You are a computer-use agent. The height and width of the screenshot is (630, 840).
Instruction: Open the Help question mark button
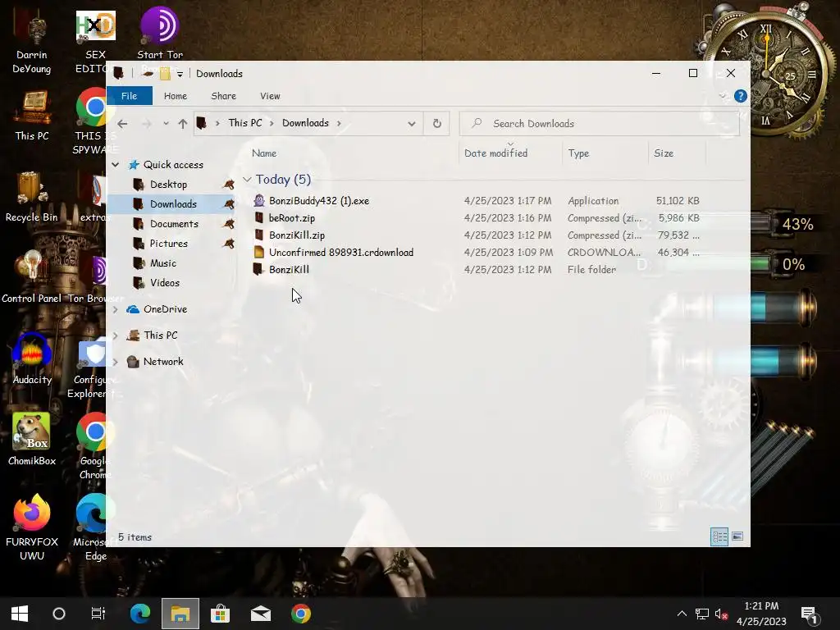pyautogui.click(x=741, y=96)
